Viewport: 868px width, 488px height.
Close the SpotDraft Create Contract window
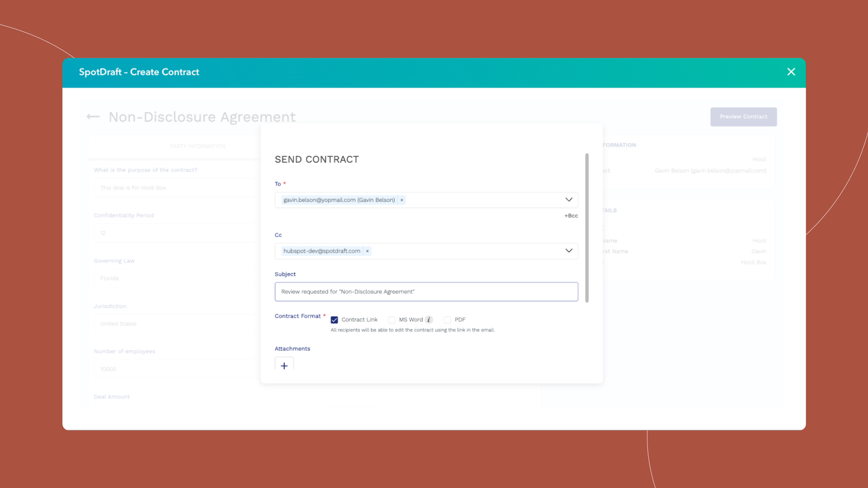pos(791,71)
